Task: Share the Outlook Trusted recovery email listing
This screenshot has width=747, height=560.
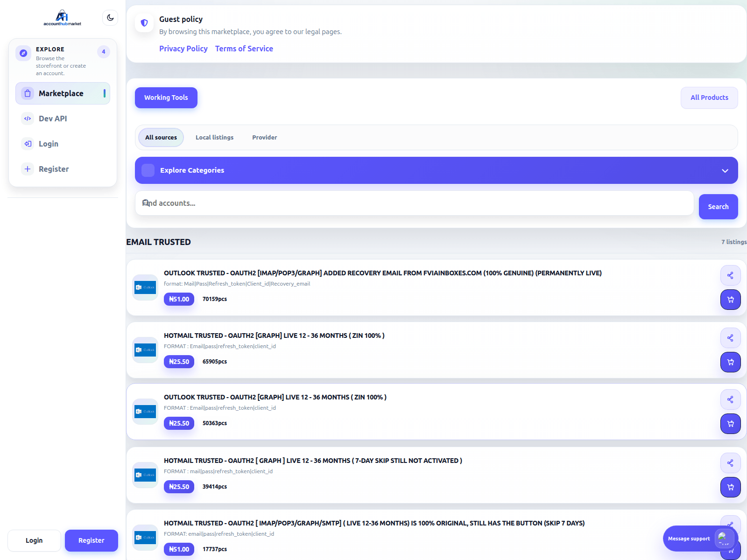Action: coord(730,275)
